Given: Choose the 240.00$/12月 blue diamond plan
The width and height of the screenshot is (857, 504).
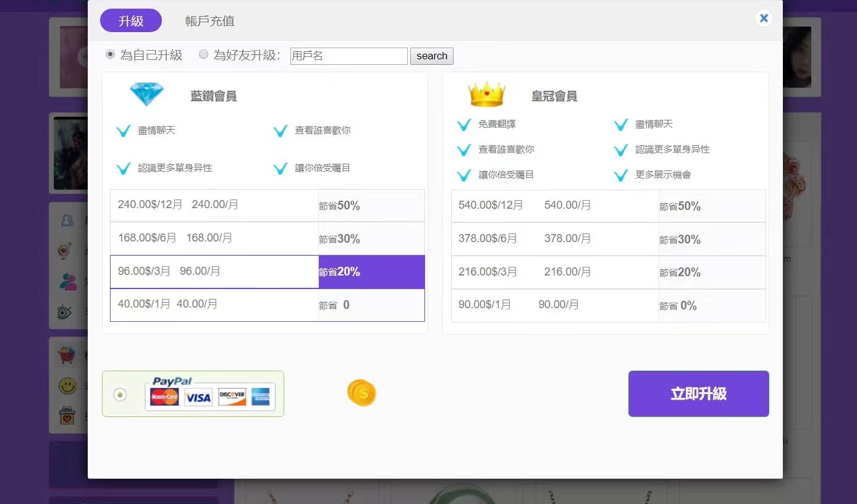Looking at the screenshot, I should coord(268,206).
